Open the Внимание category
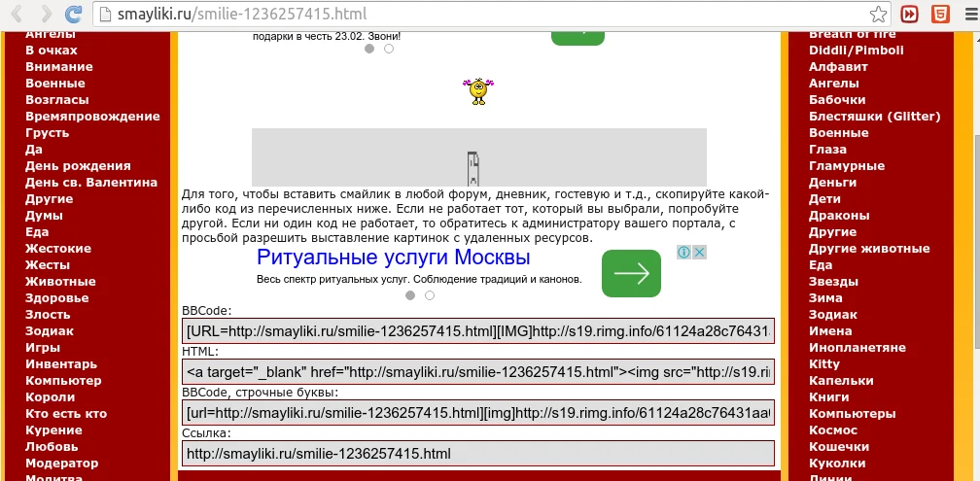The image size is (980, 481). [x=58, y=67]
